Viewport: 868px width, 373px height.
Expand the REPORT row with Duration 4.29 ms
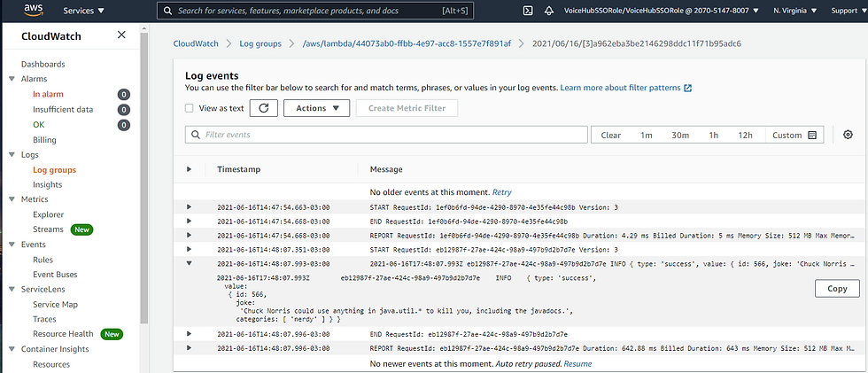pos(189,235)
